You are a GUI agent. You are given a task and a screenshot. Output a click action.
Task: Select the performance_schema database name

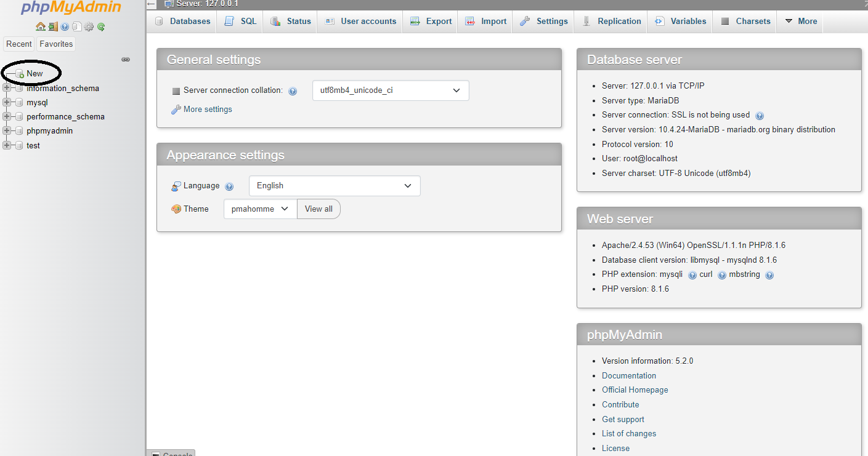(x=65, y=117)
